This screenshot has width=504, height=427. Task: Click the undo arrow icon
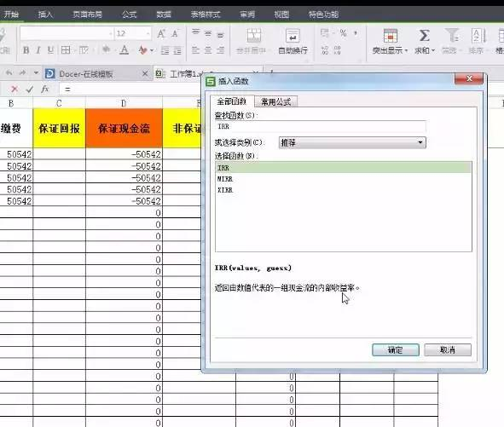[9, 73]
